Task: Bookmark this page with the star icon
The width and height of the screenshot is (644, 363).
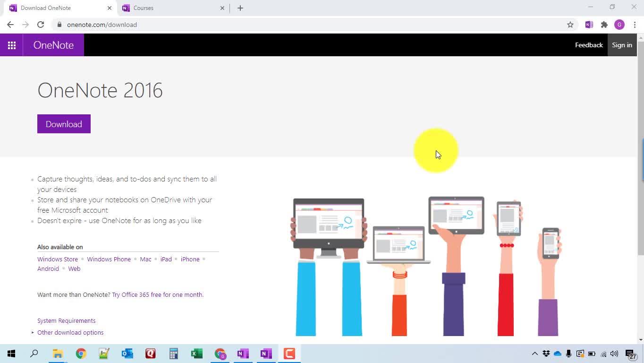Action: click(x=570, y=25)
